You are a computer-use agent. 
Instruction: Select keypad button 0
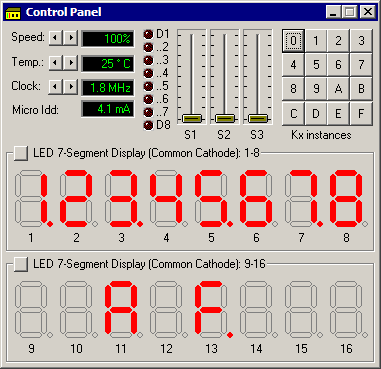[293, 41]
